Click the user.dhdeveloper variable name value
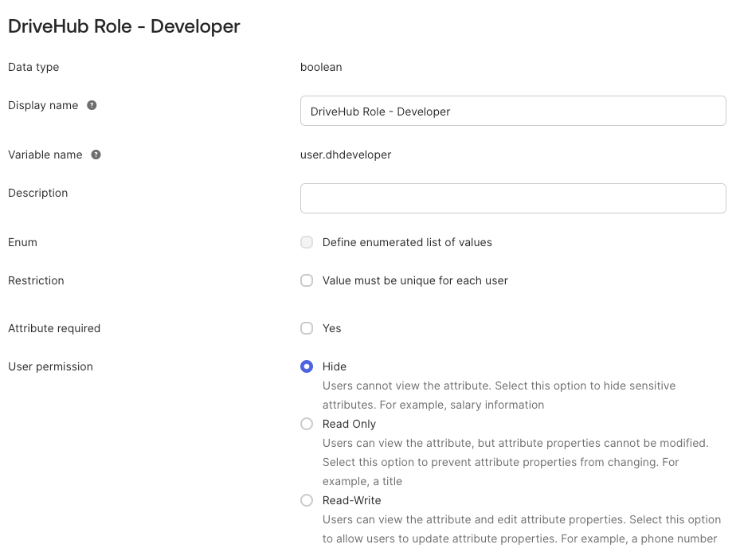 click(x=346, y=155)
